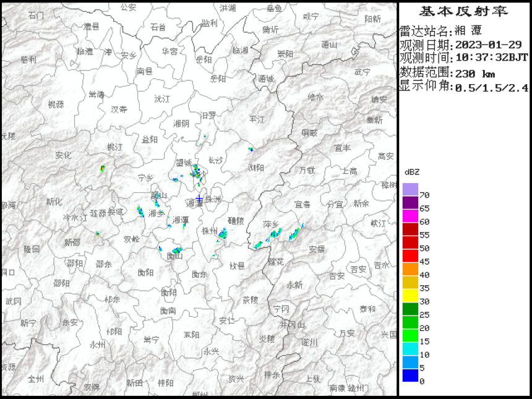Click the 邵东 label on the map
This screenshot has width=532, height=399.
(103, 264)
